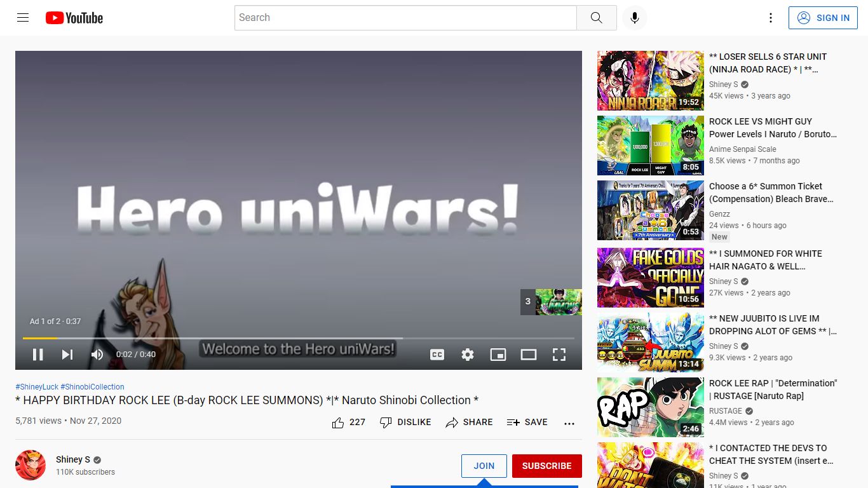Open the hamburger guide menu
The height and width of the screenshot is (488, 868).
[x=23, y=18]
